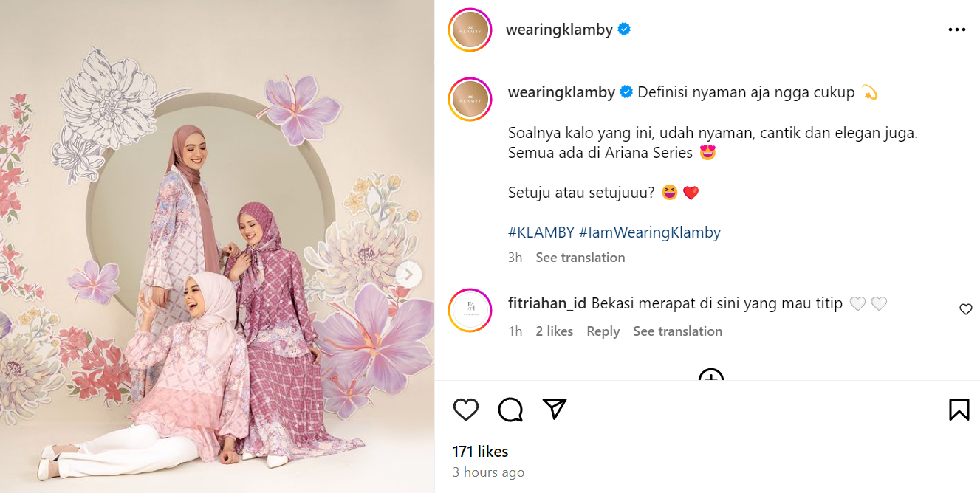Click the verified badge in the header
This screenshot has height=493, width=980.
coord(624,30)
